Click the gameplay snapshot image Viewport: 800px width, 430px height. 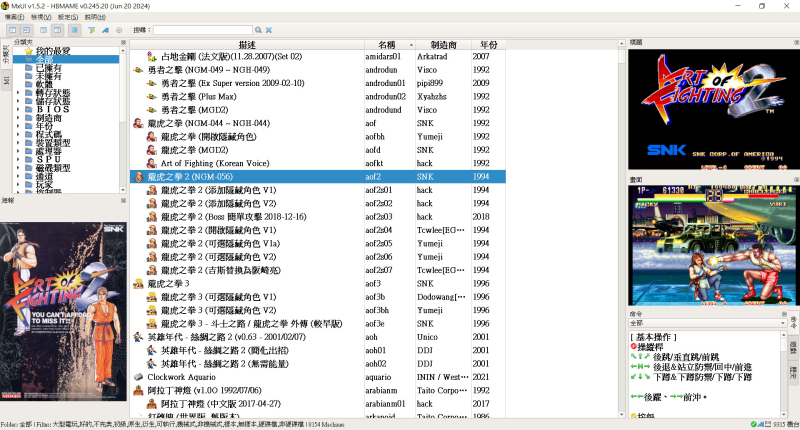pyautogui.click(x=714, y=246)
